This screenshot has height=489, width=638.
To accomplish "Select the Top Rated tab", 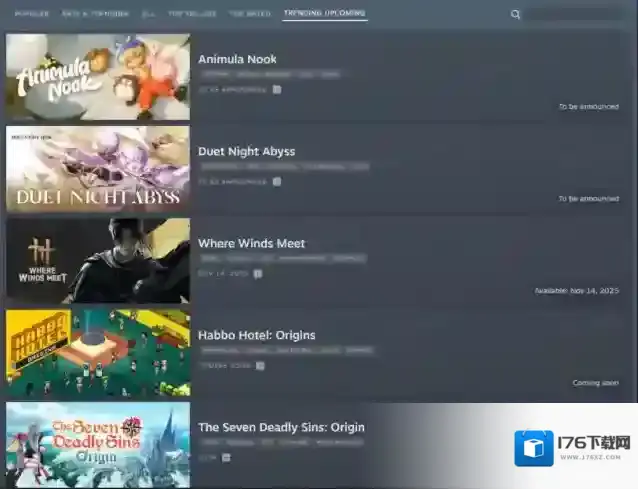I will tap(250, 15).
